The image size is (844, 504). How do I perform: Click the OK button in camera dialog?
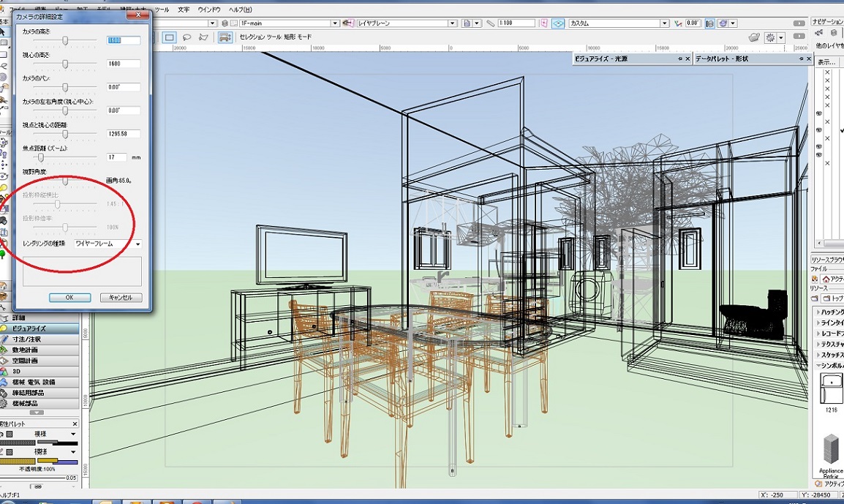click(69, 298)
